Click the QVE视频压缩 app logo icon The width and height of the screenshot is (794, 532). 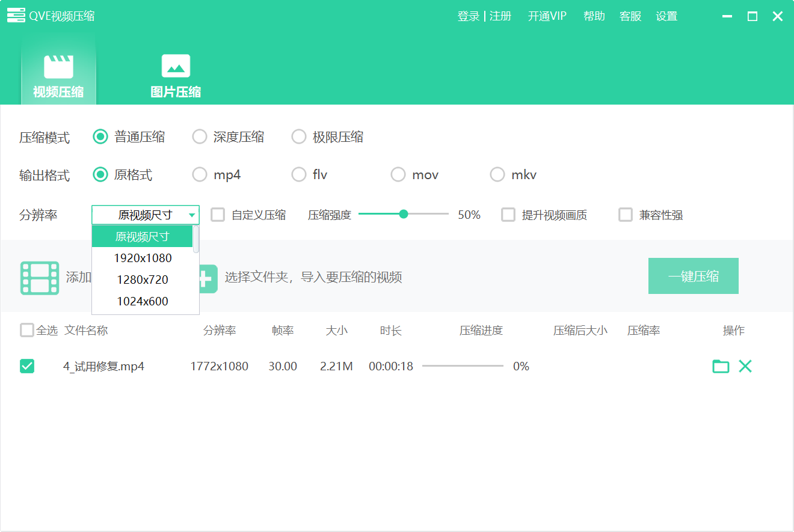16,16
